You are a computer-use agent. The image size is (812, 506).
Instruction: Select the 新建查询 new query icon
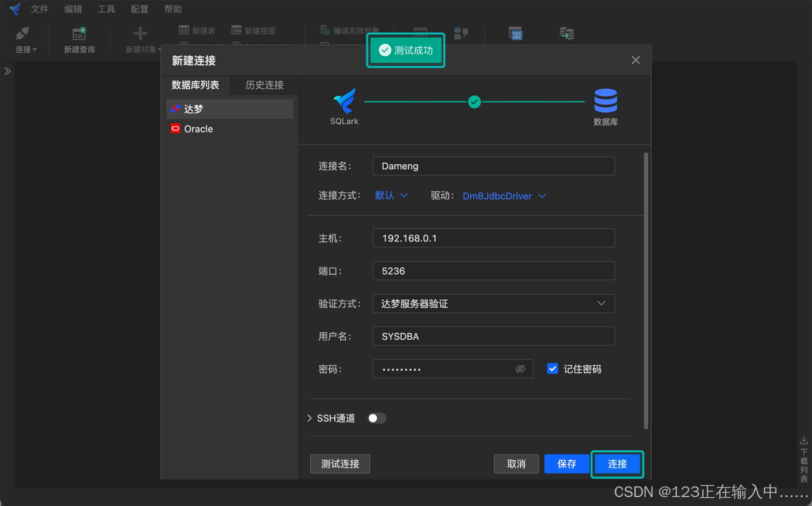coord(79,40)
